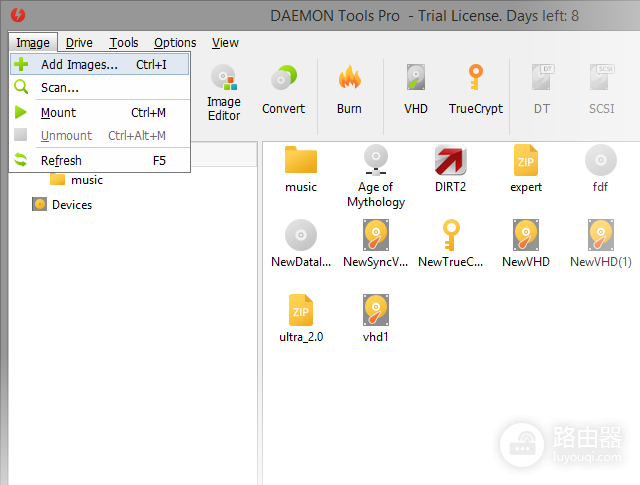Click the green Refresh arrows icon
640x485 pixels.
pyautogui.click(x=21, y=160)
